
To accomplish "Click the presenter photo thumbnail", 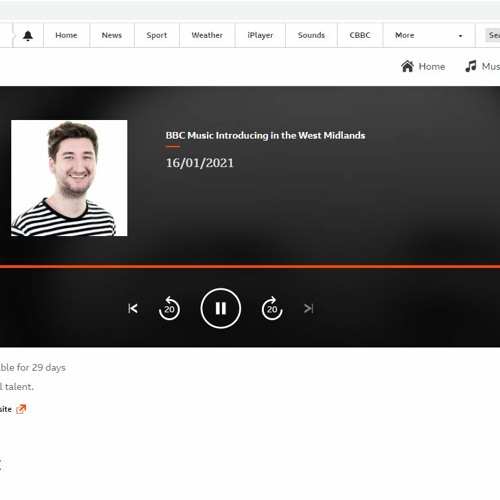I will [69, 178].
